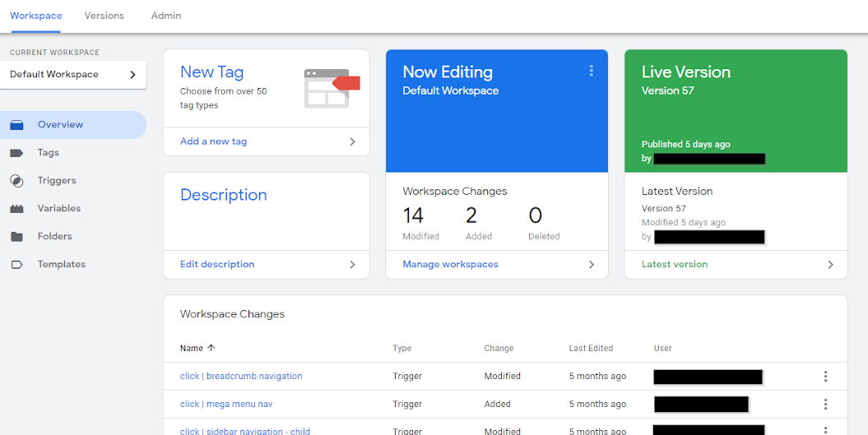
Task: Switch to the Versions tab
Action: pyautogui.click(x=104, y=16)
